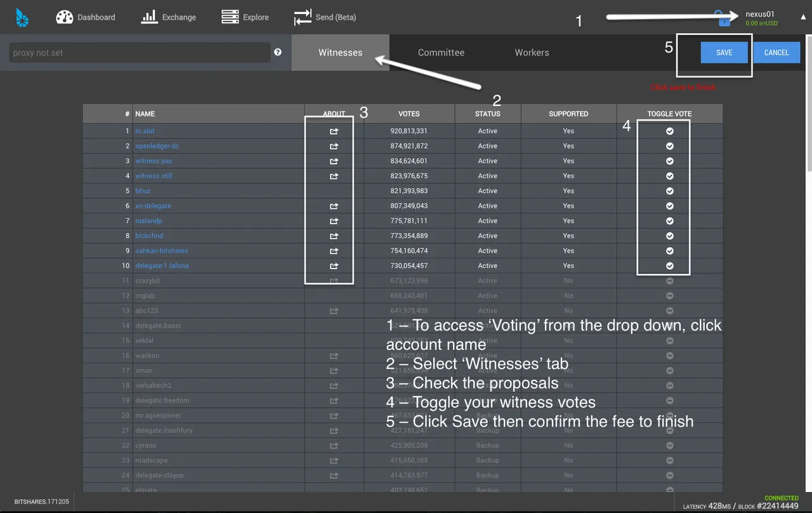The width and height of the screenshot is (812, 513).
Task: Enable vote for crazybit
Action: pos(670,281)
